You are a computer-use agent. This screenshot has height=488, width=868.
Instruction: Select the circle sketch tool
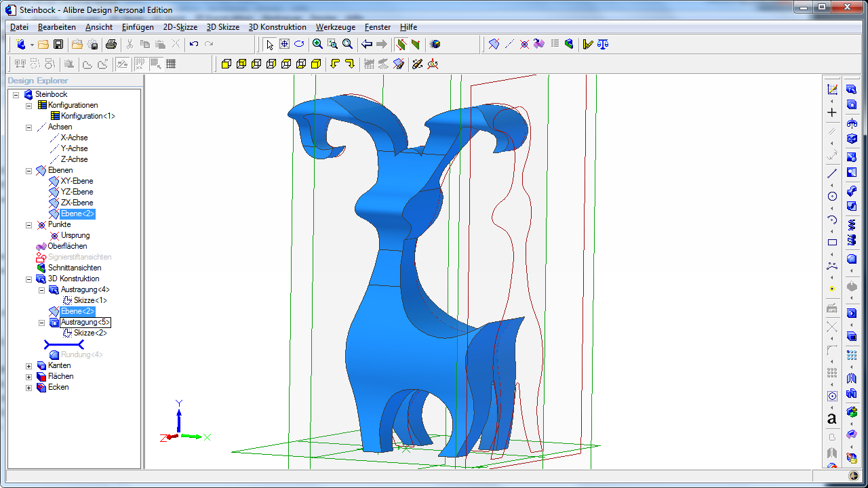(832, 197)
